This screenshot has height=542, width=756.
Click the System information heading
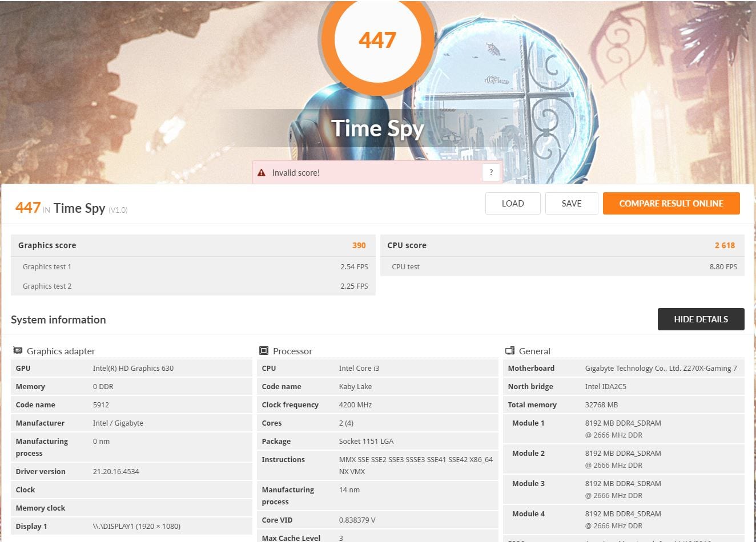click(58, 319)
